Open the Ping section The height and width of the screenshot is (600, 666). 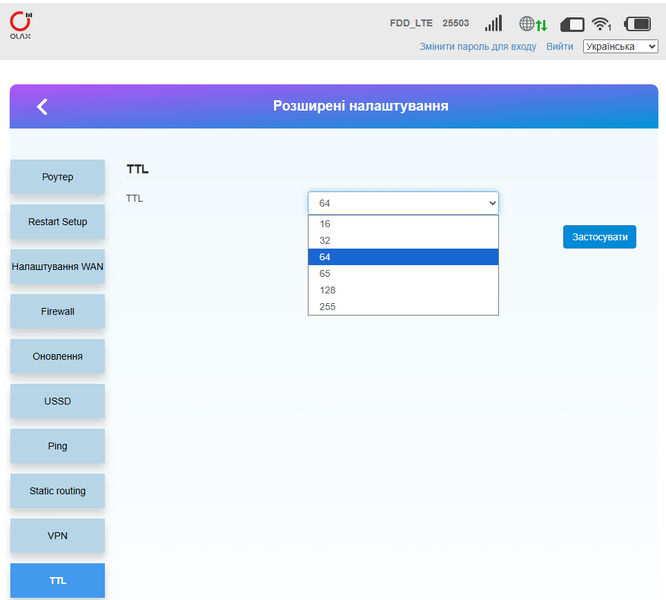[57, 446]
